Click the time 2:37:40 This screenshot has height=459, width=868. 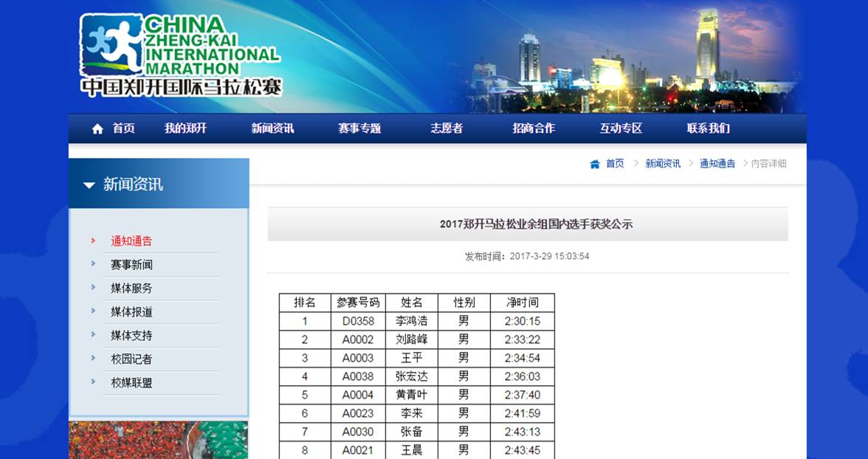coord(523,395)
